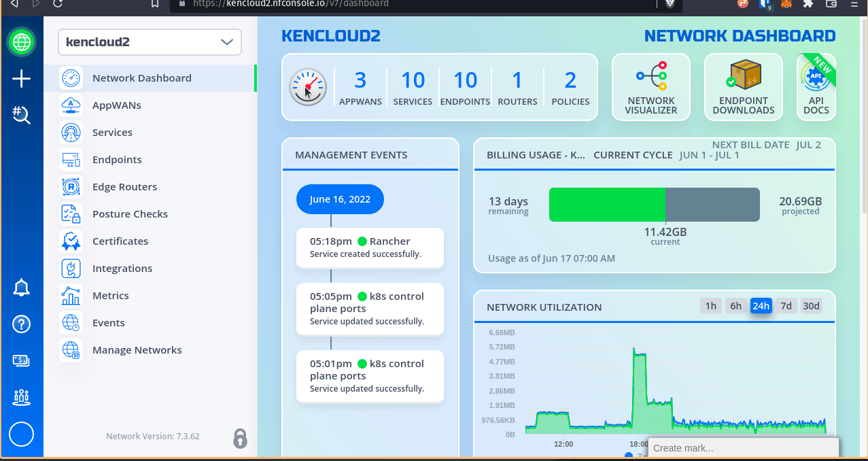Image resolution: width=868 pixels, height=461 pixels.
Task: Open the 3 AppWANs summary tile
Action: click(x=360, y=87)
